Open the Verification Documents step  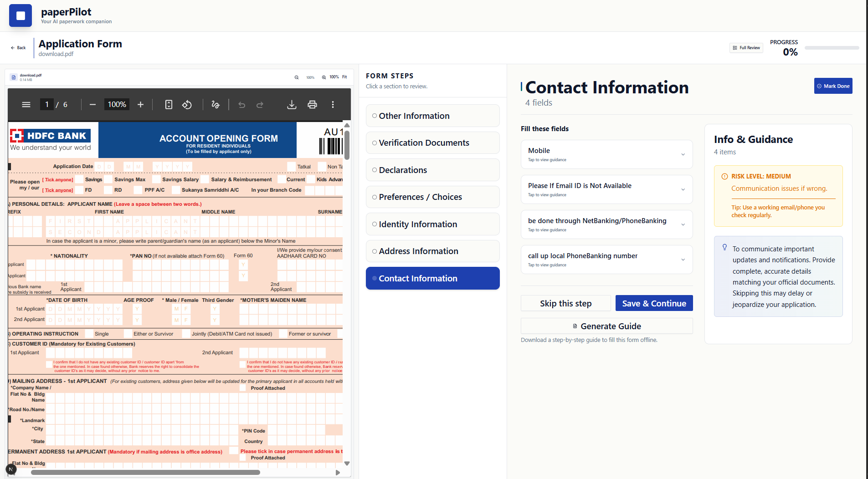[x=432, y=143]
